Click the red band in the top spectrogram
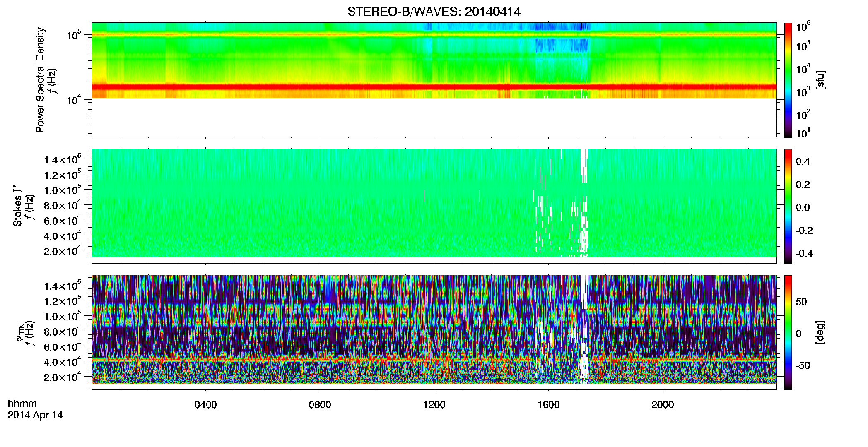This screenshot has width=868, height=447. [434, 87]
